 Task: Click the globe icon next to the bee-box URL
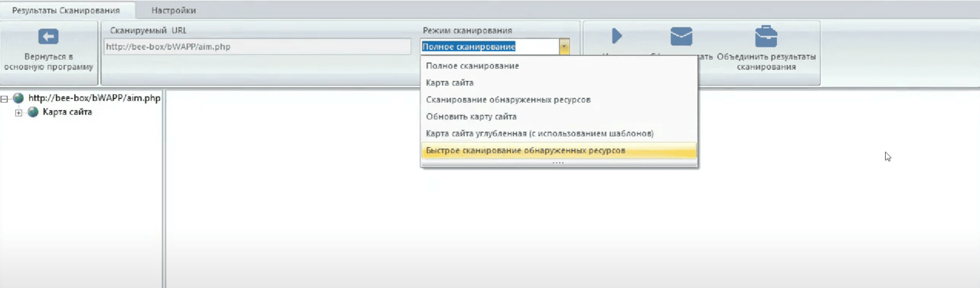click(x=18, y=98)
